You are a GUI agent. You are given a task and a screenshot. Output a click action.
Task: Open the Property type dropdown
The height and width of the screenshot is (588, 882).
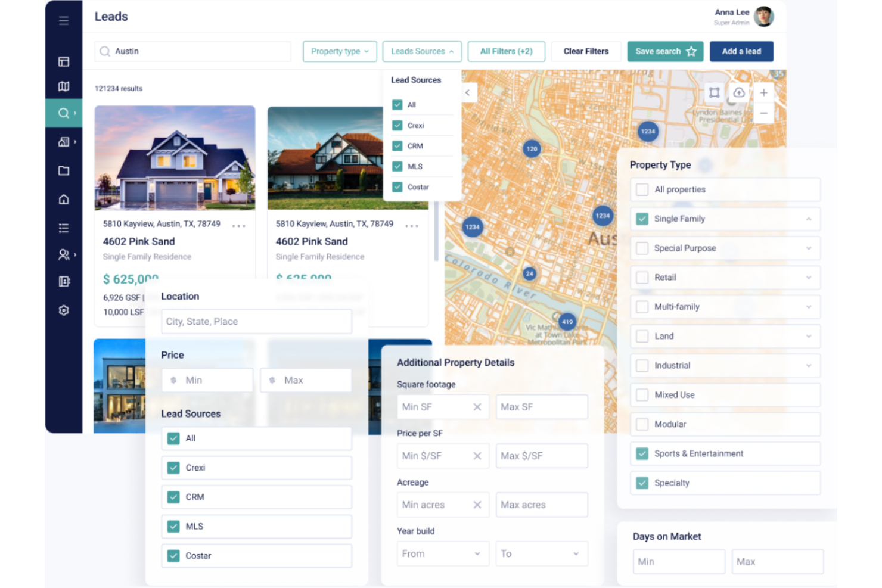coord(339,51)
